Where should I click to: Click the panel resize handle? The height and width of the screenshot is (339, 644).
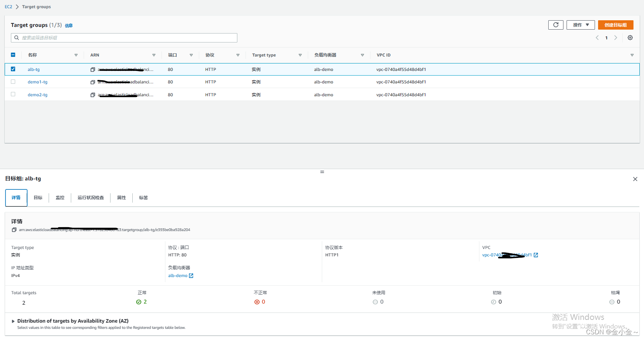pyautogui.click(x=322, y=172)
